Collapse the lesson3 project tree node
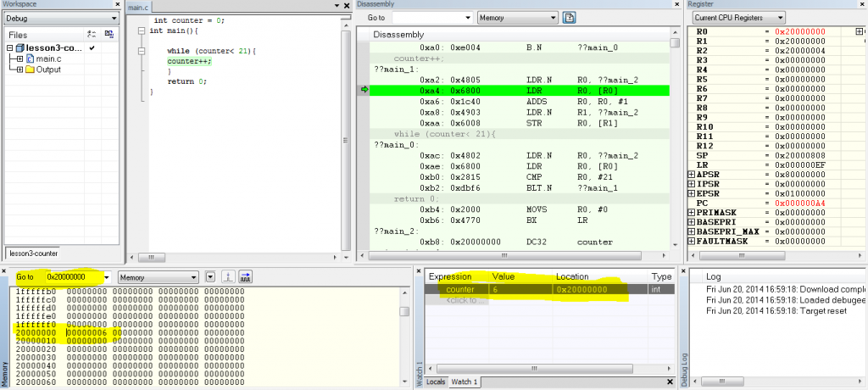Screen dimensions: 868x390 [10, 48]
